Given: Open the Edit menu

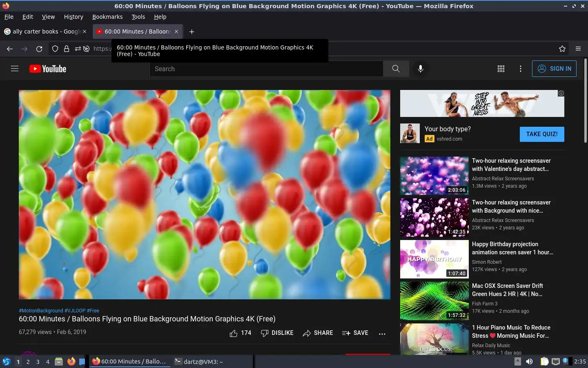Looking at the screenshot, I should 28,17.
